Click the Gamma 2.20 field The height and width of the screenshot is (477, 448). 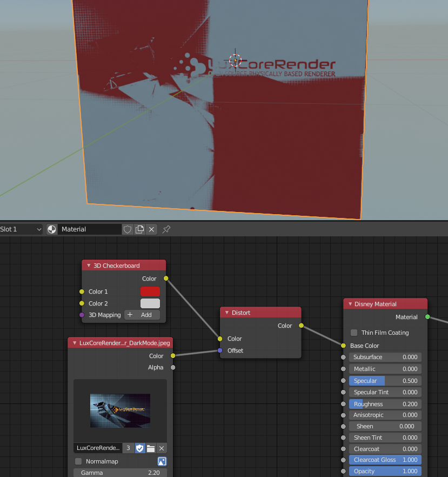coord(120,473)
